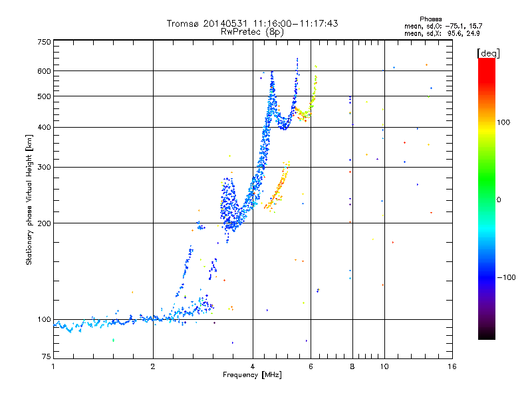This screenshot has width=532, height=399.
Task: Select the 'mean, sd,O: -75.1, 15.7' line
Action: (443, 26)
